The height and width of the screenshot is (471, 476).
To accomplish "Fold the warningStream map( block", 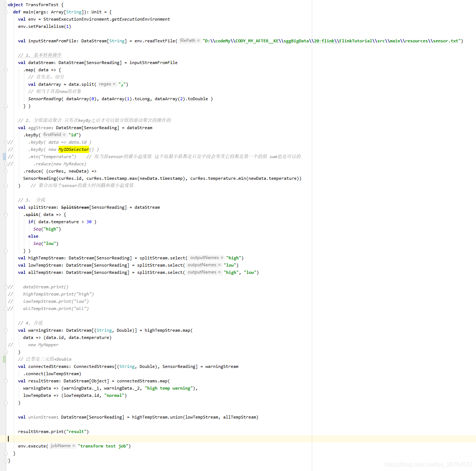I will tap(6, 330).
